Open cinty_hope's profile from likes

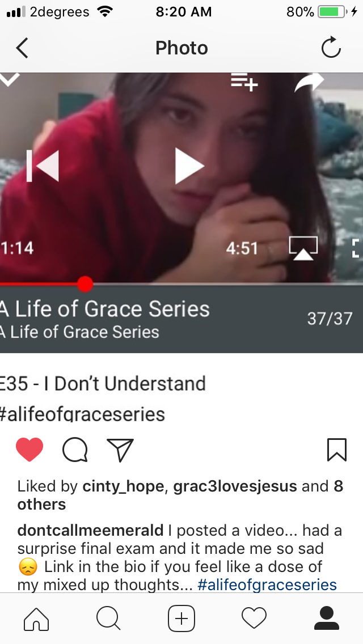[123, 486]
